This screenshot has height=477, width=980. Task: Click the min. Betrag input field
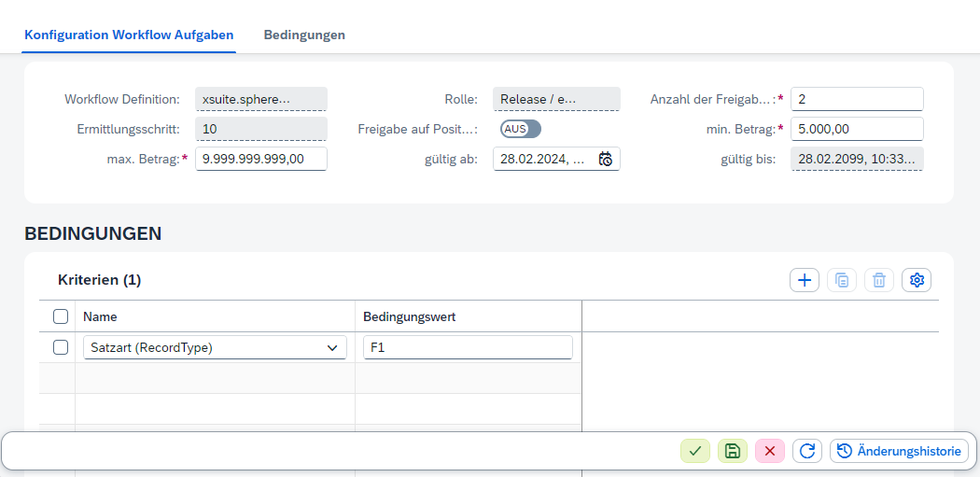(856, 129)
